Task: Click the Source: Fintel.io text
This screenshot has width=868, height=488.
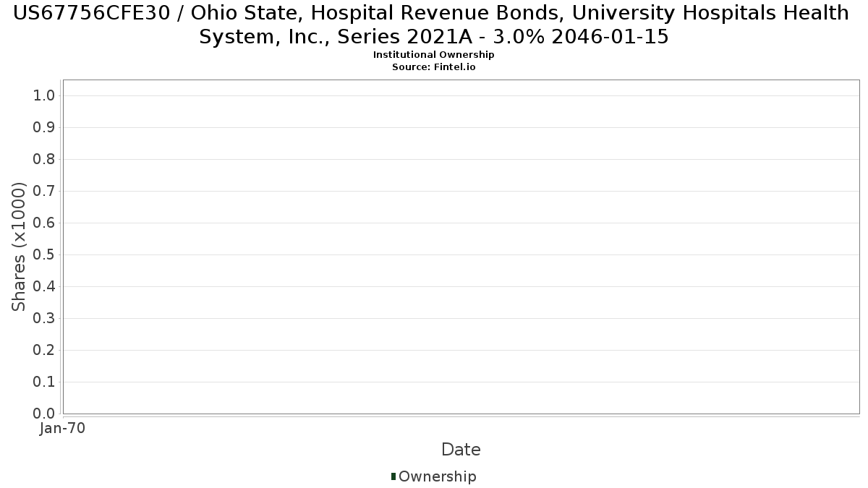Action: click(434, 67)
